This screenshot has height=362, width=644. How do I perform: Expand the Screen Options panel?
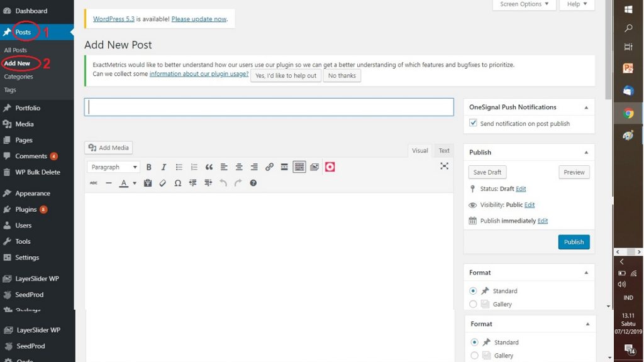[524, 4]
